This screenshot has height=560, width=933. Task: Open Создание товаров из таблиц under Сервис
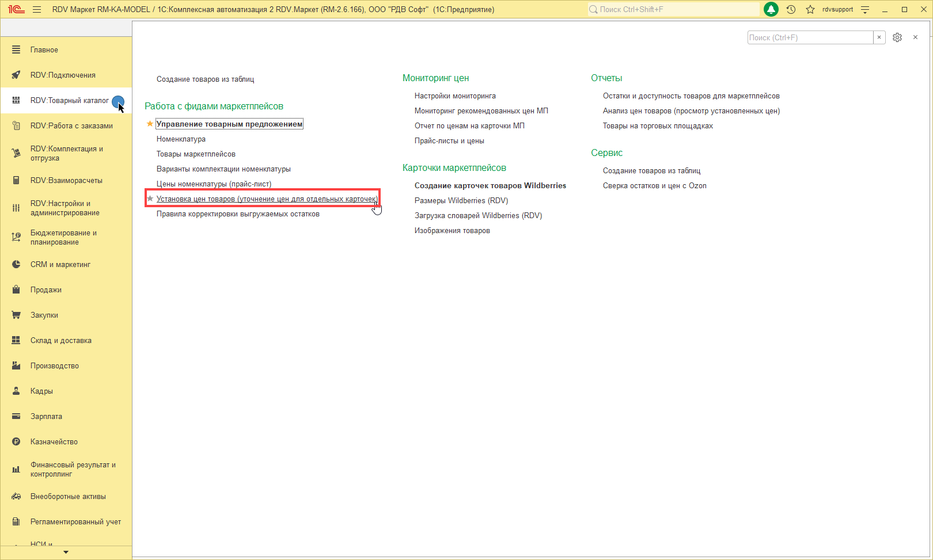(x=651, y=170)
